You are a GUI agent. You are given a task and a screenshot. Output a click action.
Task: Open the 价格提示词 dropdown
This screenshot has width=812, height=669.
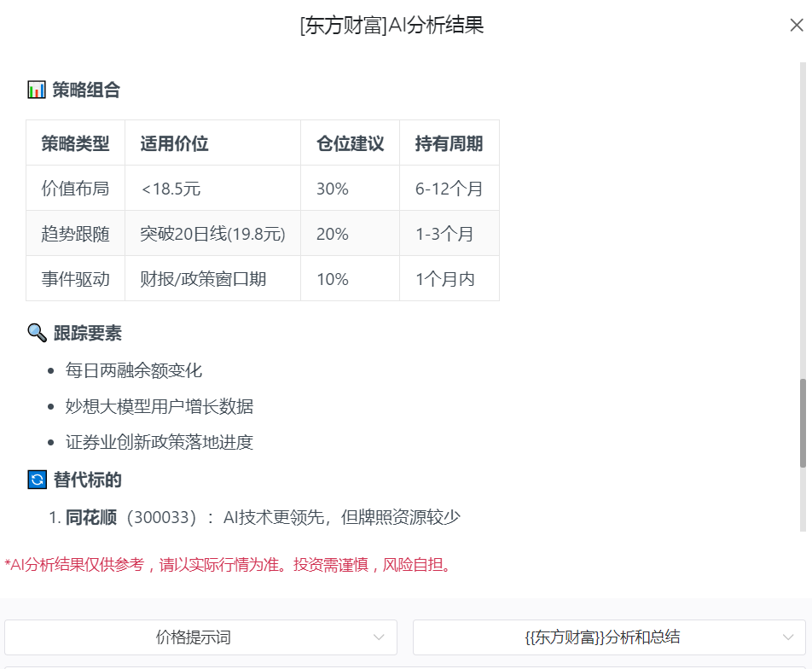pyautogui.click(x=201, y=637)
